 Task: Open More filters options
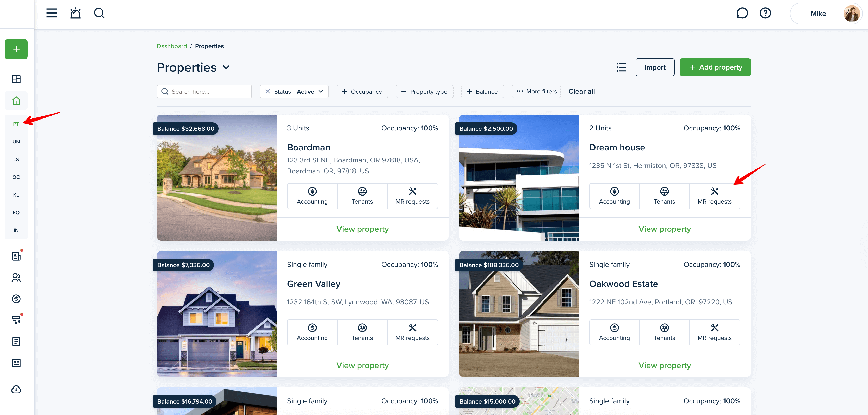(x=536, y=91)
